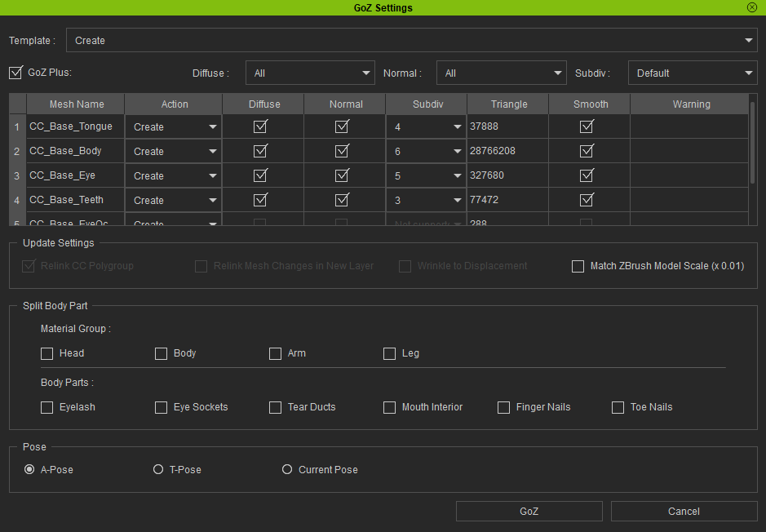Change Subdiv level for CC_Base_Tongue

coord(427,126)
